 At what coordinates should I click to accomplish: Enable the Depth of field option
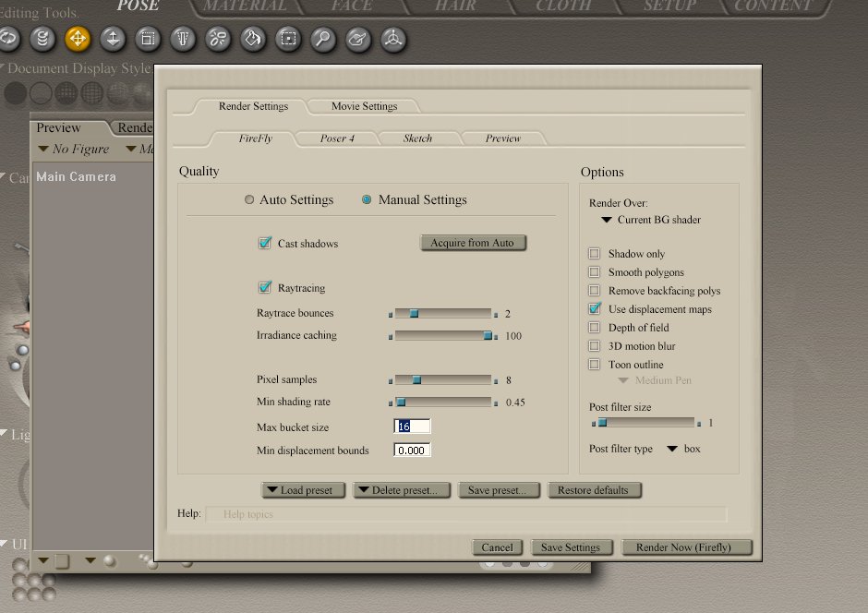click(595, 328)
